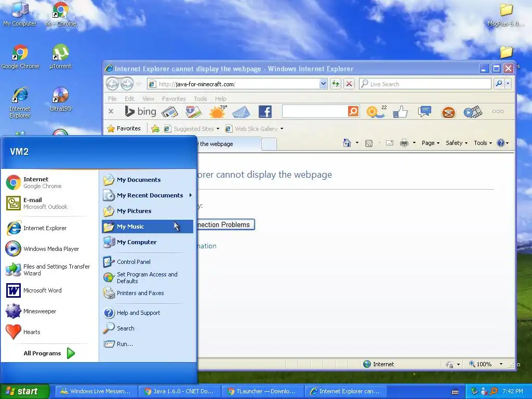The width and height of the screenshot is (532, 399).
Task: Open Bing toolbar maps icon
Action: coord(193,112)
